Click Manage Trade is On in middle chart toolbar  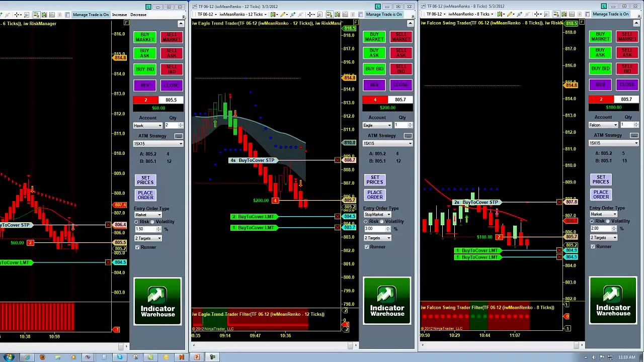pyautogui.click(x=384, y=14)
